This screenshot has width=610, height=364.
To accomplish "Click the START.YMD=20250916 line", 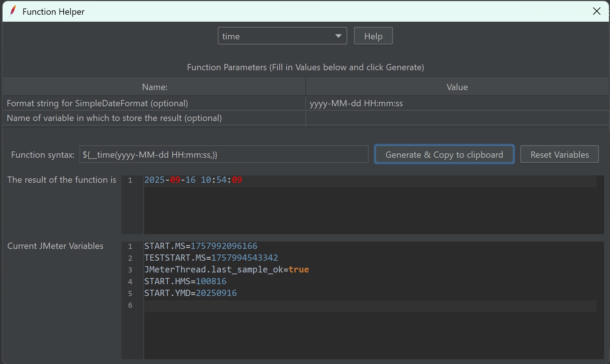I will click(x=190, y=293).
